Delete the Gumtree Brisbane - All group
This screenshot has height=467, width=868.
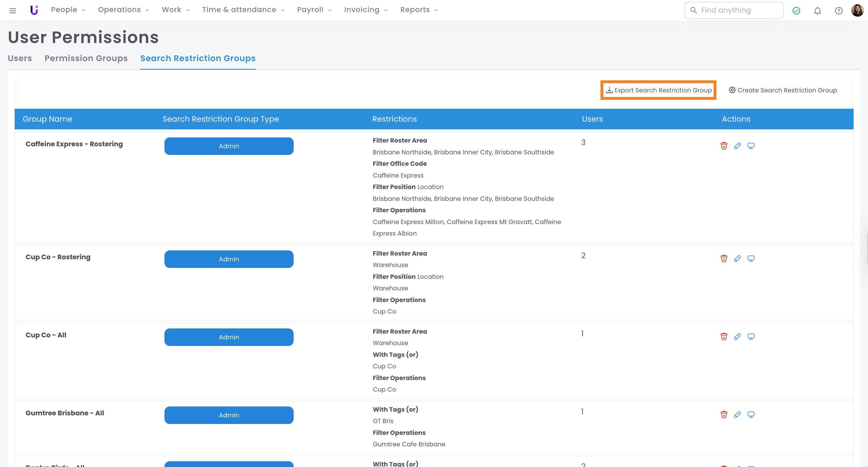tap(723, 415)
